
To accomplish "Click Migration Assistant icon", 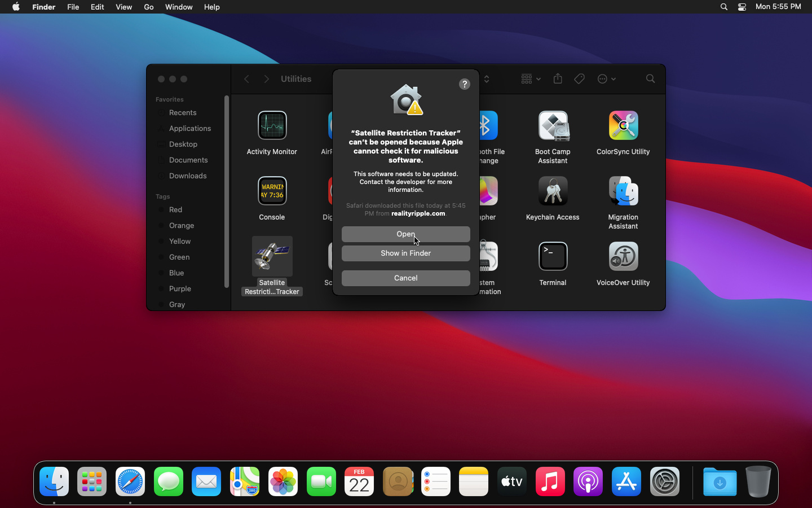I will point(623,191).
